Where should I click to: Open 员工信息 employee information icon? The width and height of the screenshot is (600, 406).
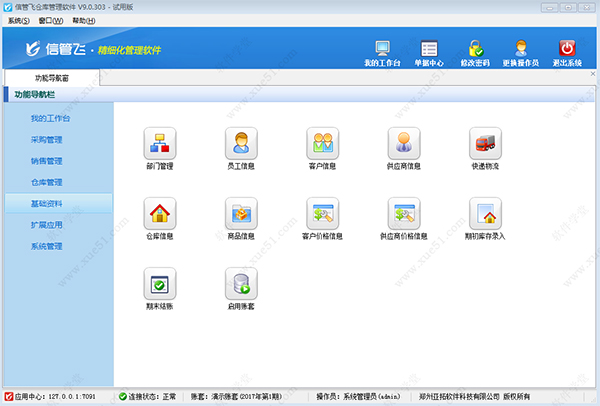241,143
